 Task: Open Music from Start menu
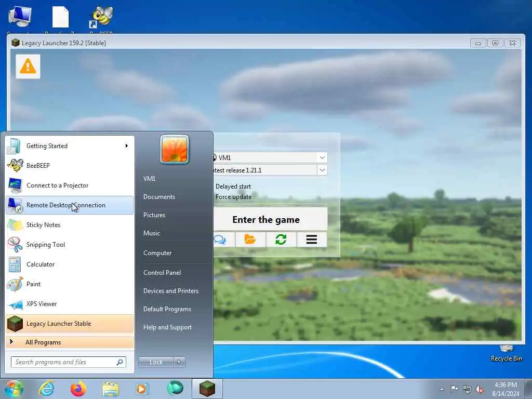click(152, 233)
